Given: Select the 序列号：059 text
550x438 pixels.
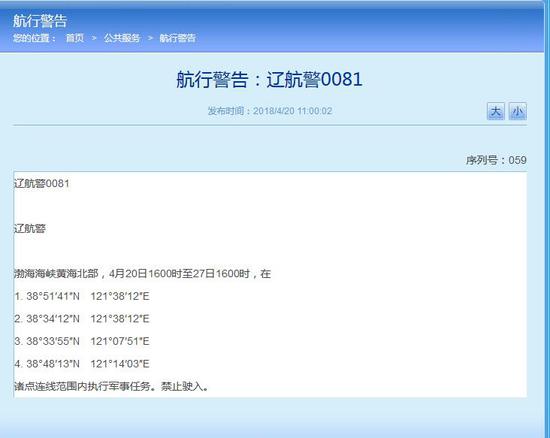Looking at the screenshot, I should click(x=496, y=160).
